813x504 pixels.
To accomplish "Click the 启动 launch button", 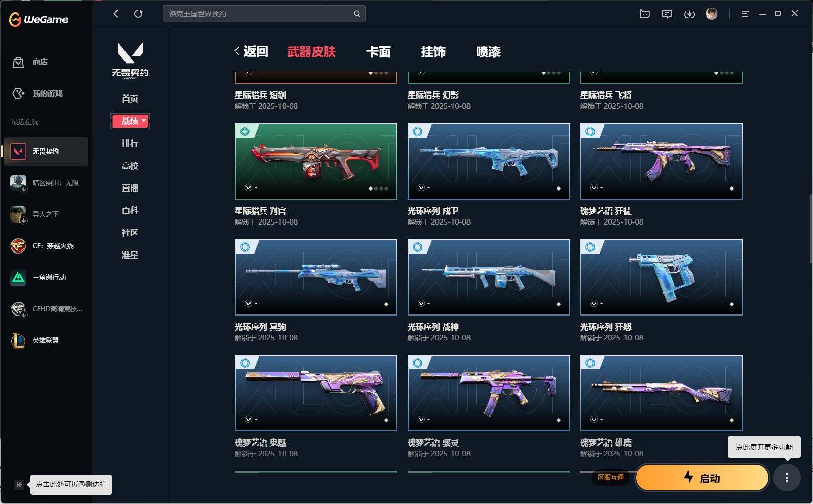I will [702, 478].
